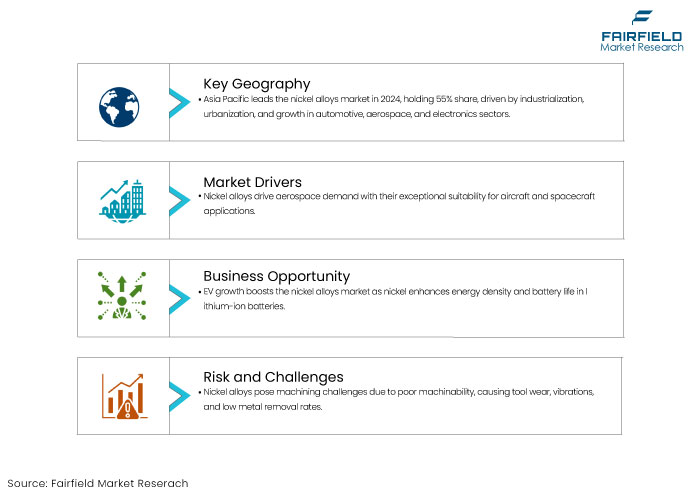
Task: Select the Key Geography heading
Action: tap(257, 84)
